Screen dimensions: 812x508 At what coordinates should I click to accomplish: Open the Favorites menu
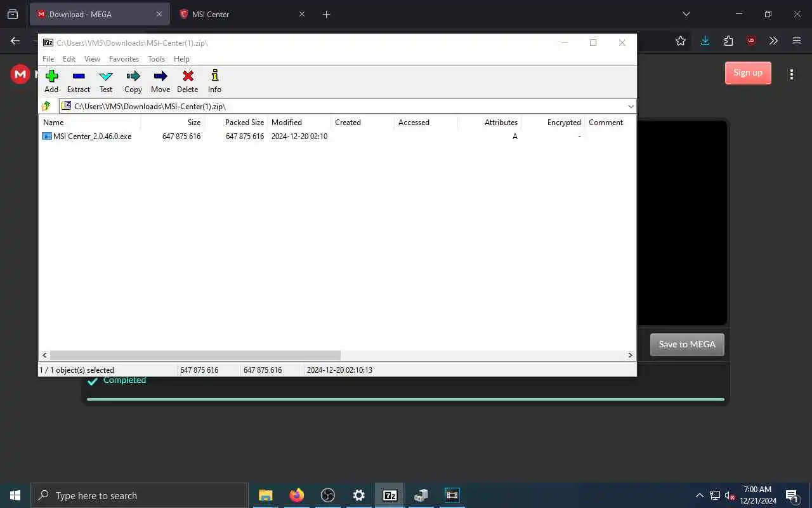point(124,59)
